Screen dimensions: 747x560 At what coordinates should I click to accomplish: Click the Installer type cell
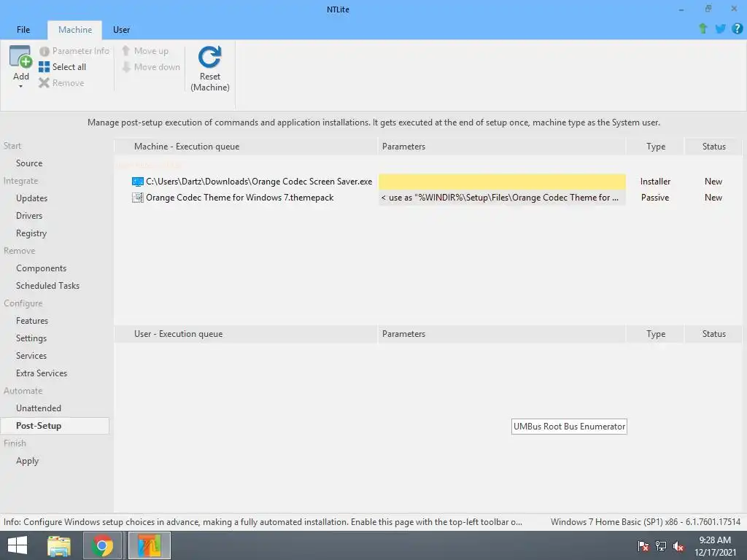coord(655,182)
